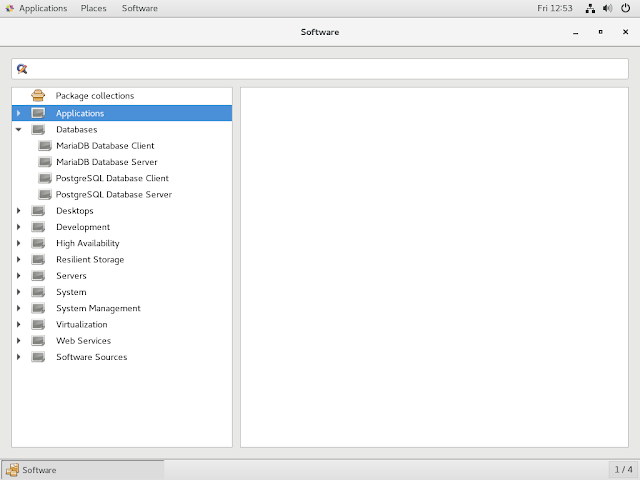Viewport: 640px width, 480px height.
Task: Click the Software Sources category icon
Action: (x=38, y=357)
